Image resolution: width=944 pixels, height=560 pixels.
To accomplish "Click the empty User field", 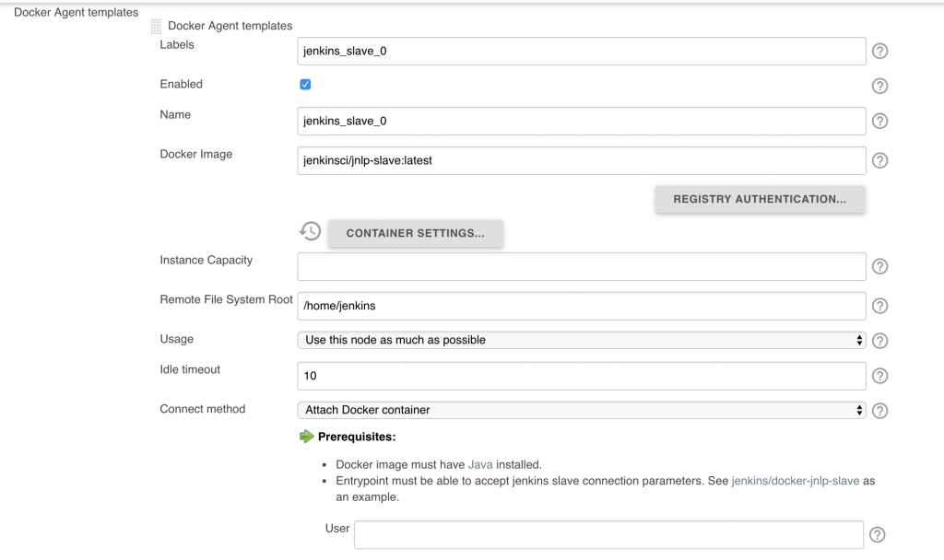I will pyautogui.click(x=608, y=535).
